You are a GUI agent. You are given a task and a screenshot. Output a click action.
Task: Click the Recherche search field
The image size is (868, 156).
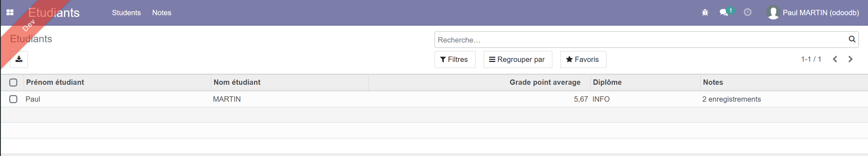[x=640, y=40]
